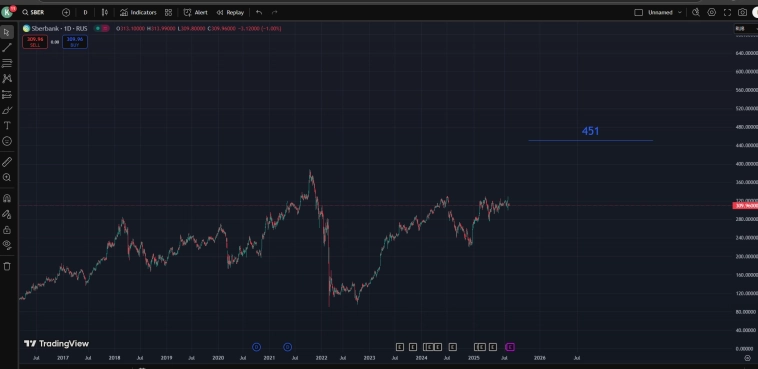Select the Text annotation tool
The width and height of the screenshot is (758, 369).
click(x=7, y=126)
